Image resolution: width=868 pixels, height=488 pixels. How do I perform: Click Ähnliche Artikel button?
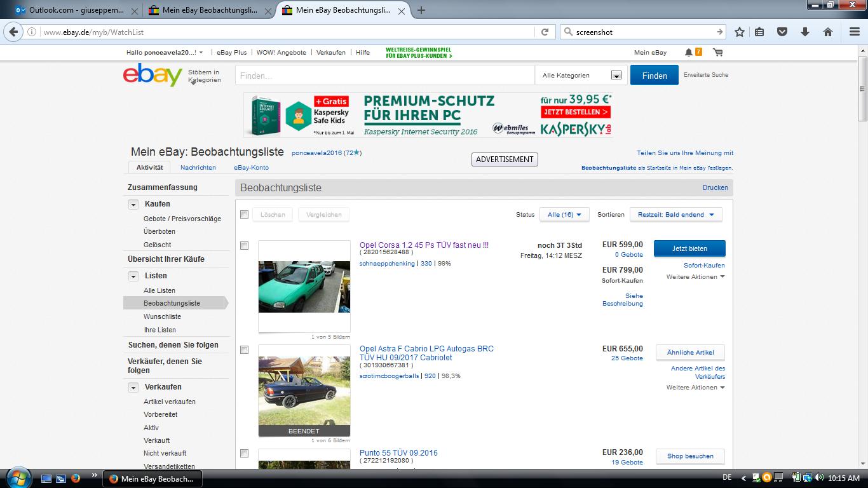[x=690, y=353]
